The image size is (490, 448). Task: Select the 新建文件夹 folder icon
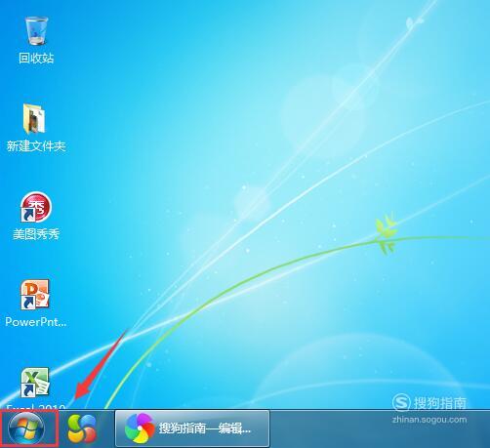(x=34, y=118)
